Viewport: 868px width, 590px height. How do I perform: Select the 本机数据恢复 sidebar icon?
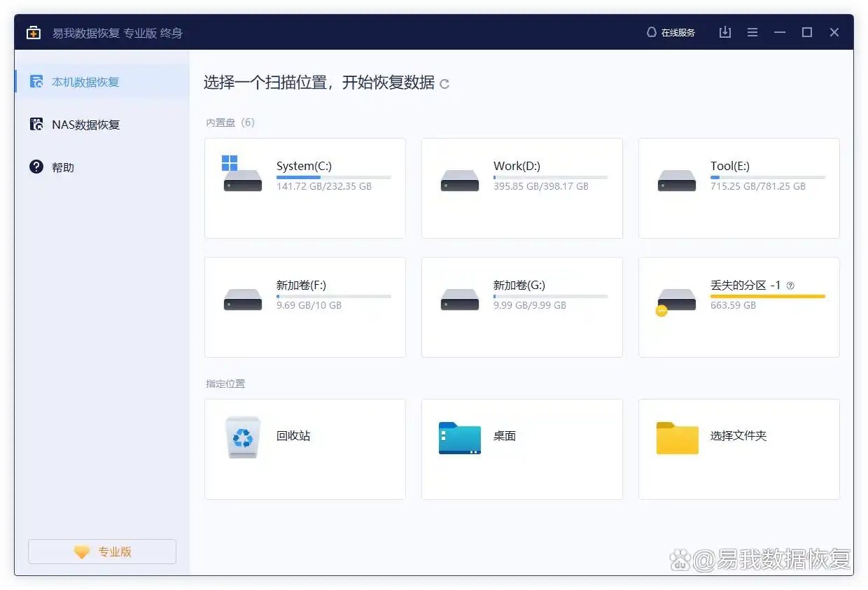point(36,81)
